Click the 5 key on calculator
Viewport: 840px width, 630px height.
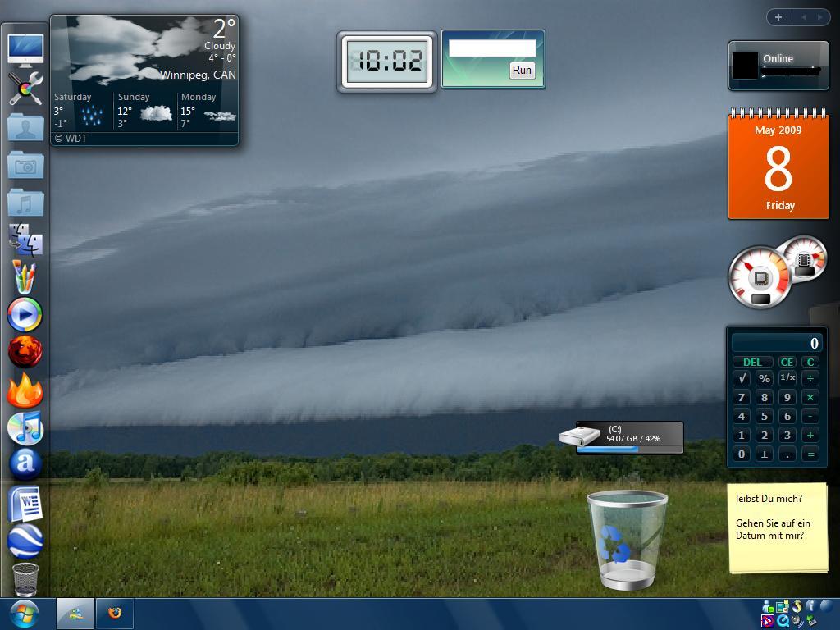point(765,416)
